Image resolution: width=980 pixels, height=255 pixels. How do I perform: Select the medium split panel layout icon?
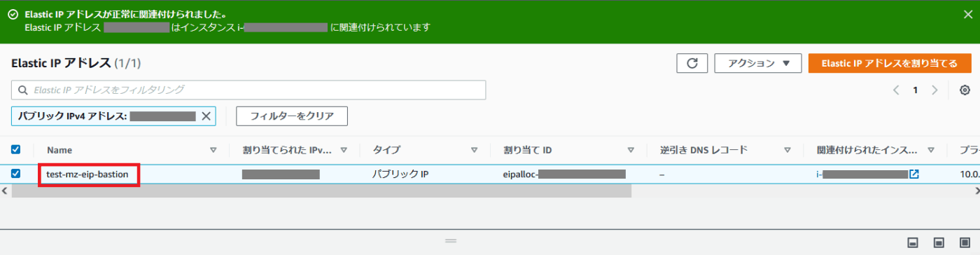pyautogui.click(x=939, y=242)
